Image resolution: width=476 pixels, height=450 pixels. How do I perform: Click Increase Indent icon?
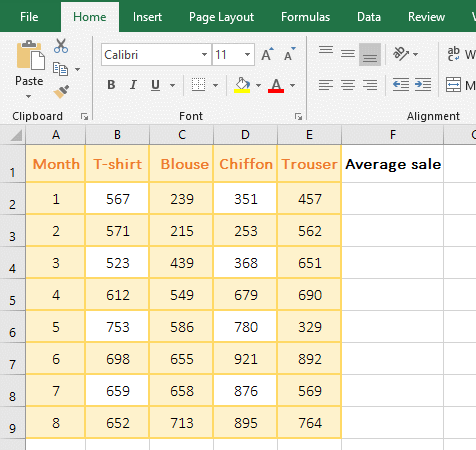pos(423,85)
